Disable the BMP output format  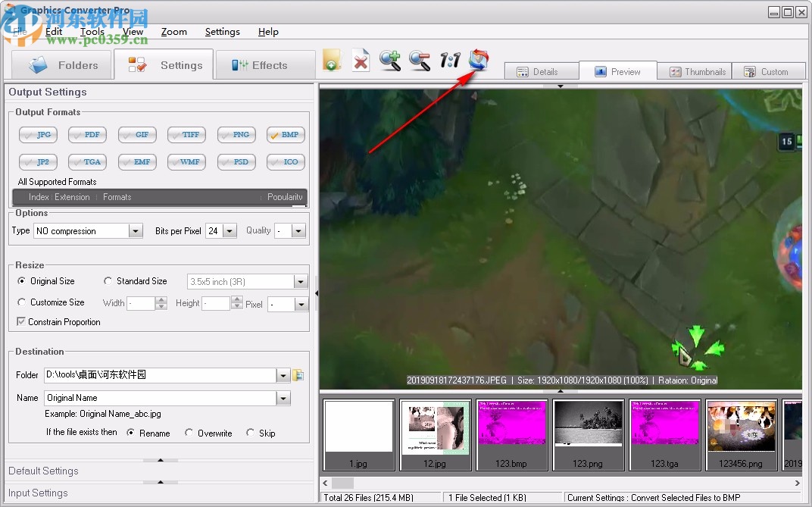pyautogui.click(x=286, y=134)
